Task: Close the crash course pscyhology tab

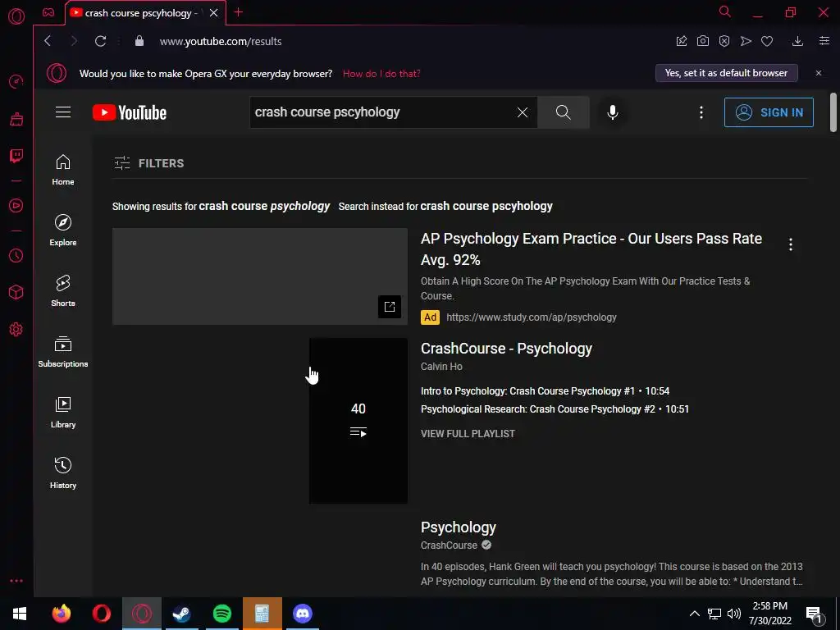Action: click(214, 12)
